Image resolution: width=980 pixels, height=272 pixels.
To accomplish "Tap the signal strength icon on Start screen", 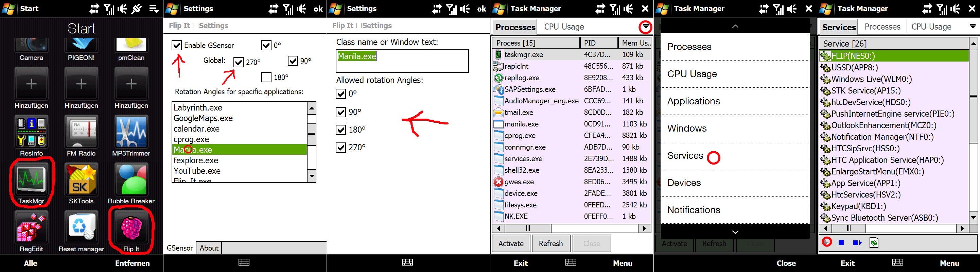I will tap(109, 9).
